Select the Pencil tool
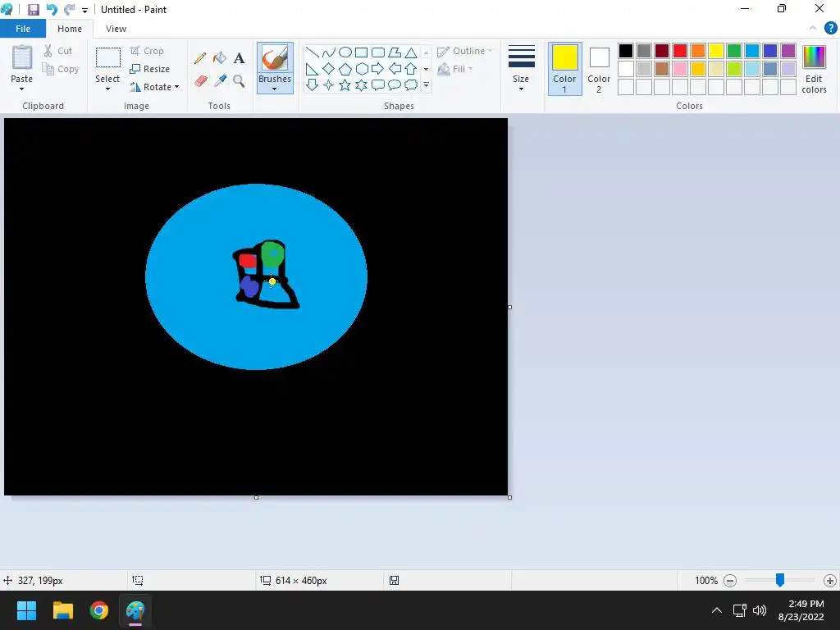Viewport: 840px width, 630px height. 200,58
